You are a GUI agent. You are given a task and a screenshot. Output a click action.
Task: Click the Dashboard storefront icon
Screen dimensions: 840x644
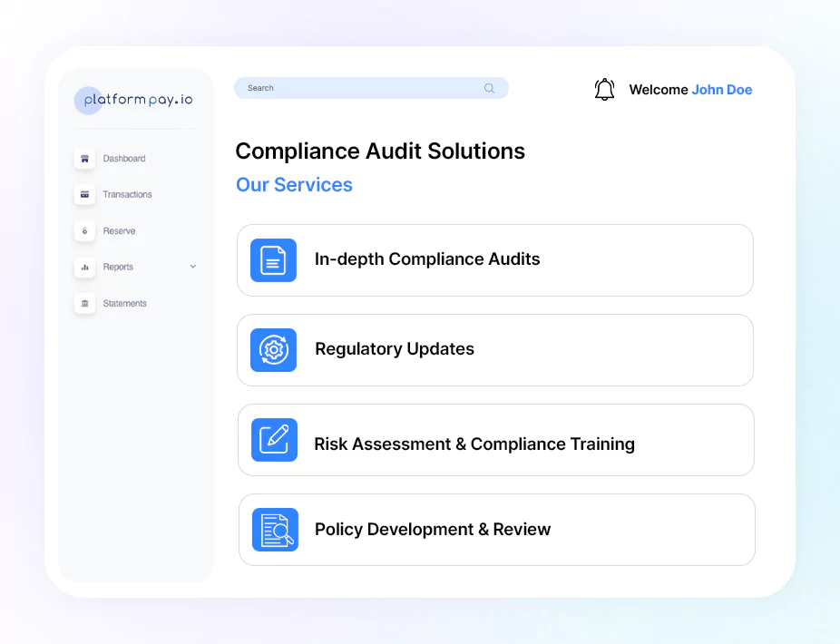[x=84, y=159]
